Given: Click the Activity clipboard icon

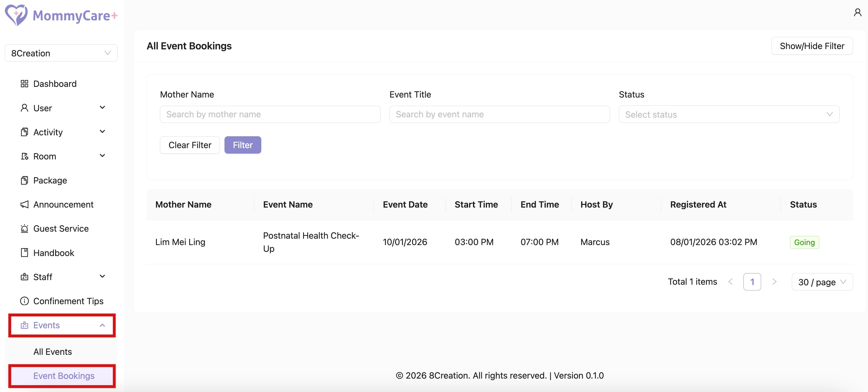Looking at the screenshot, I should (24, 132).
